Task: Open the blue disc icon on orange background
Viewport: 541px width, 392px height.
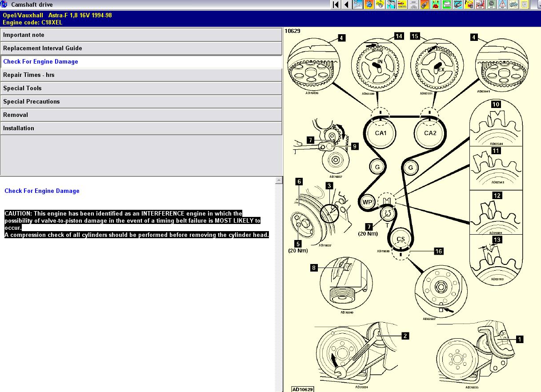Action: 369,4
